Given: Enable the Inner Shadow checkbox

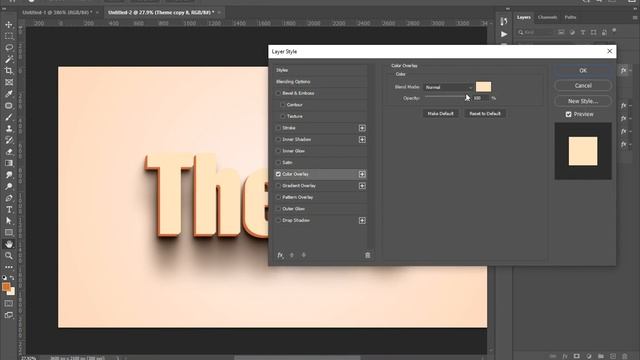Looking at the screenshot, I should (278, 140).
